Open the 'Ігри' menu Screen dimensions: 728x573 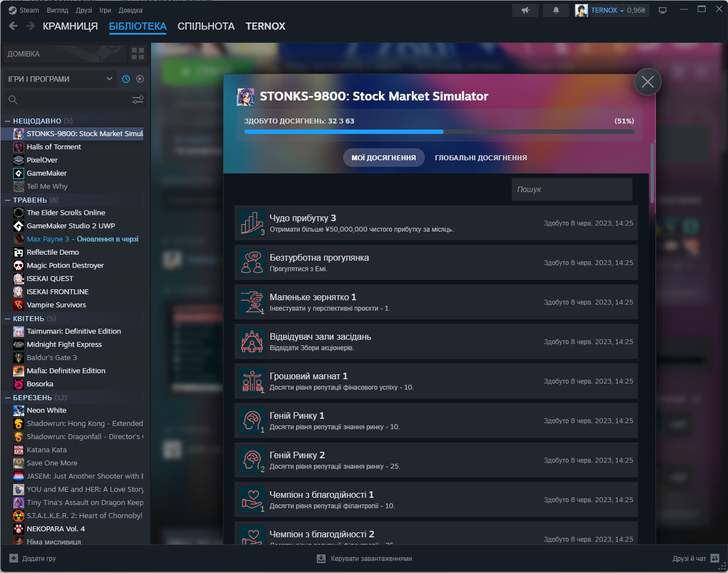tap(105, 10)
